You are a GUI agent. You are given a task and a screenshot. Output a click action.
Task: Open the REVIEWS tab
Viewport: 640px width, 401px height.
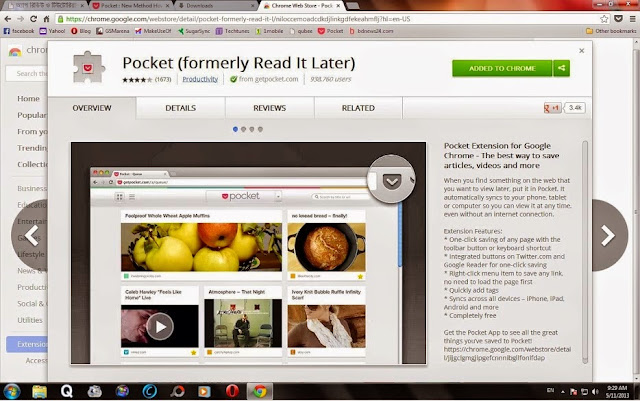(269, 108)
